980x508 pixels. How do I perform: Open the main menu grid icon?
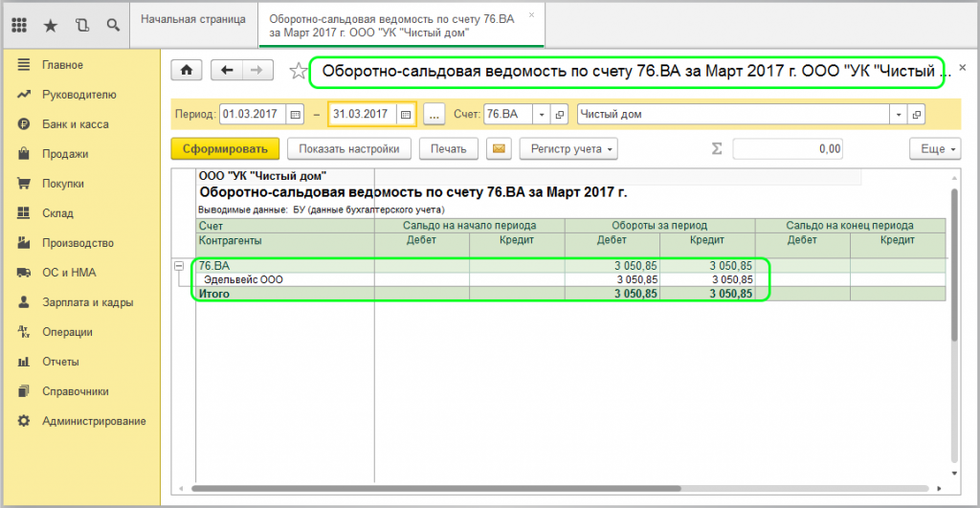18,25
